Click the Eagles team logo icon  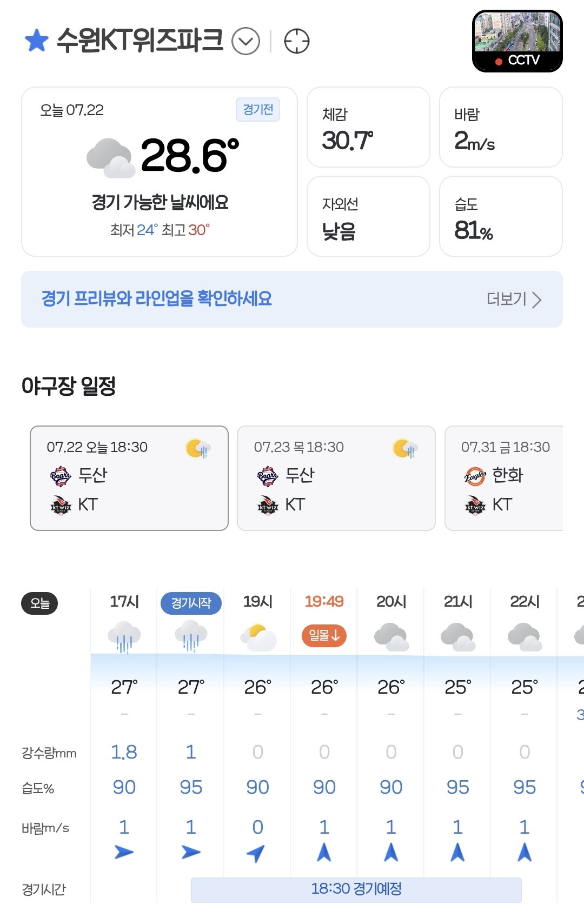pyautogui.click(x=475, y=476)
